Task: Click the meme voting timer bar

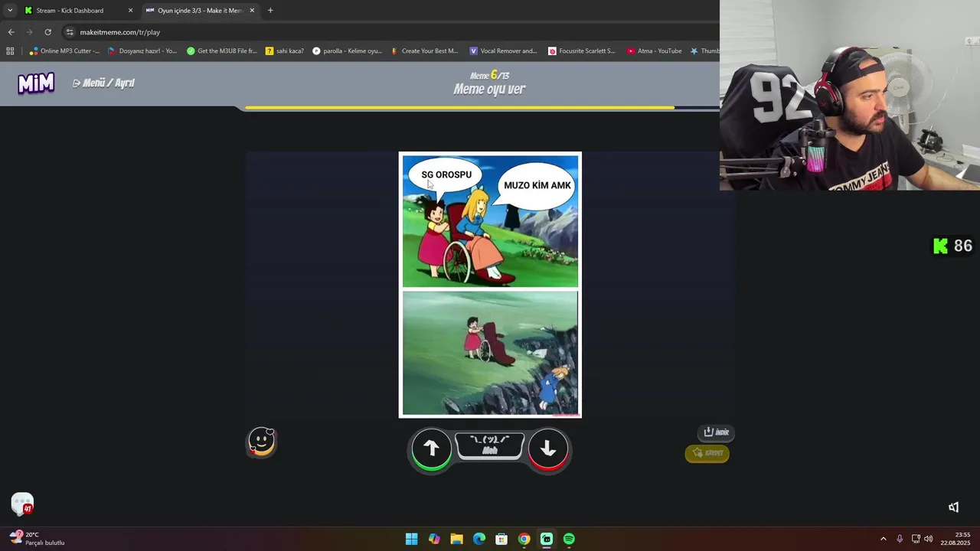Action: point(482,108)
